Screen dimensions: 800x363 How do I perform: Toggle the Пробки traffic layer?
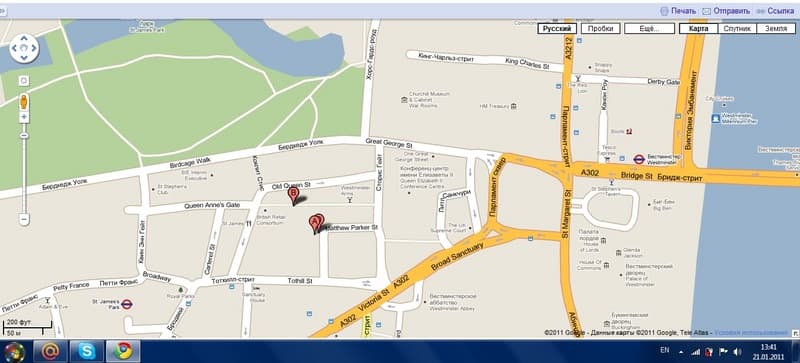[600, 29]
